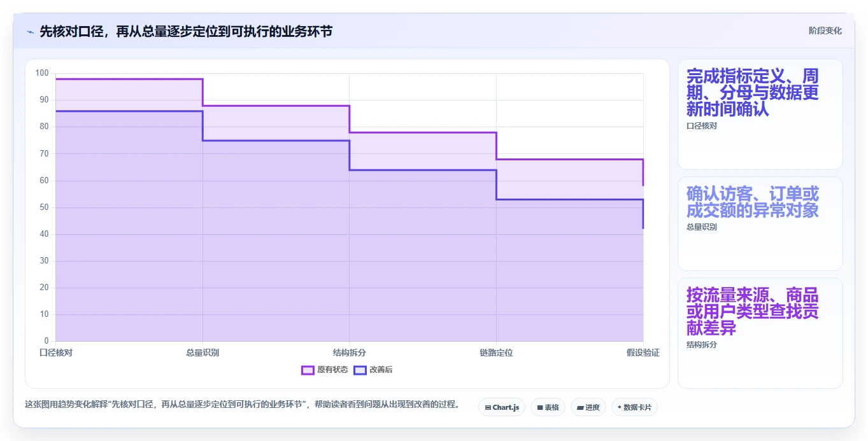Click the 口径核对 card caption
The height and width of the screenshot is (441, 868).
[702, 126]
